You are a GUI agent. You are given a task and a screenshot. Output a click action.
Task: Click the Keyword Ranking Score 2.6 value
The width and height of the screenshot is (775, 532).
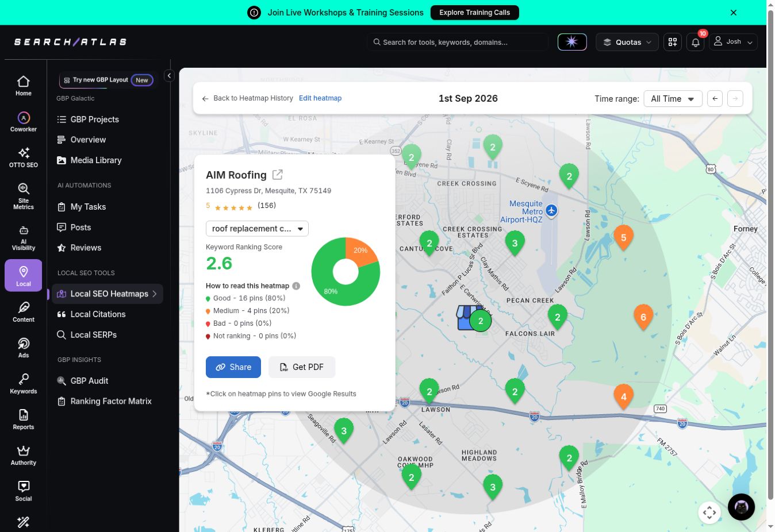tap(219, 263)
